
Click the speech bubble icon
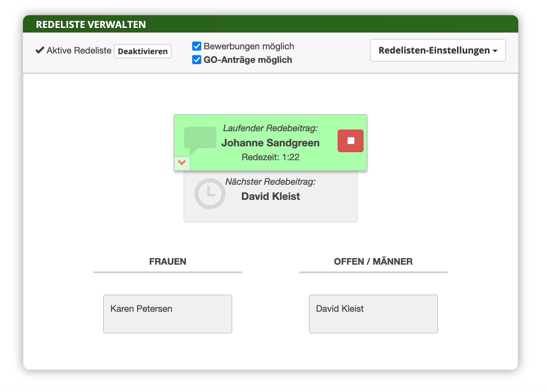point(200,139)
